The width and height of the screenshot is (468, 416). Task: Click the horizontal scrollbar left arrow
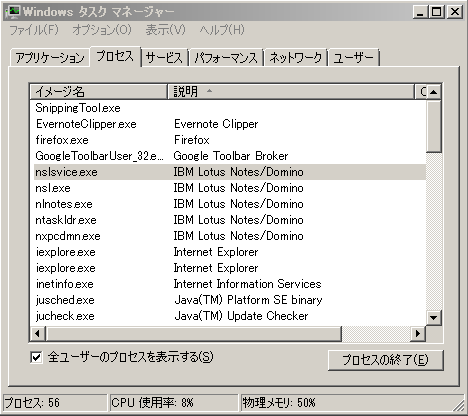pos(37,333)
